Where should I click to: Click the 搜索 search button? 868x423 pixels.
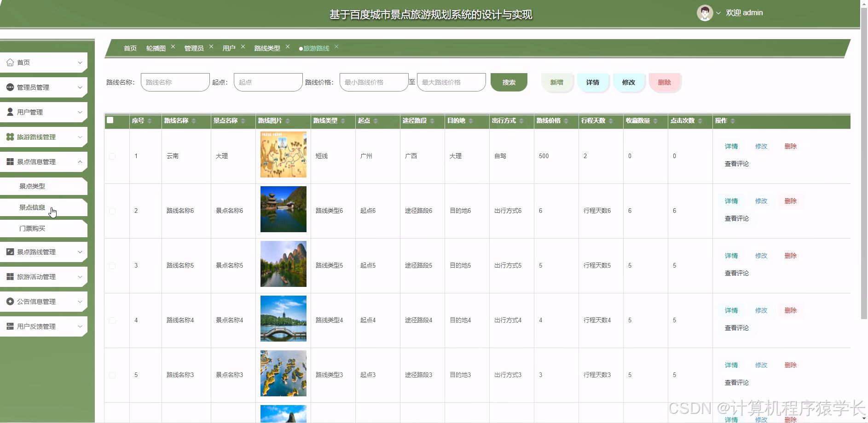point(509,82)
